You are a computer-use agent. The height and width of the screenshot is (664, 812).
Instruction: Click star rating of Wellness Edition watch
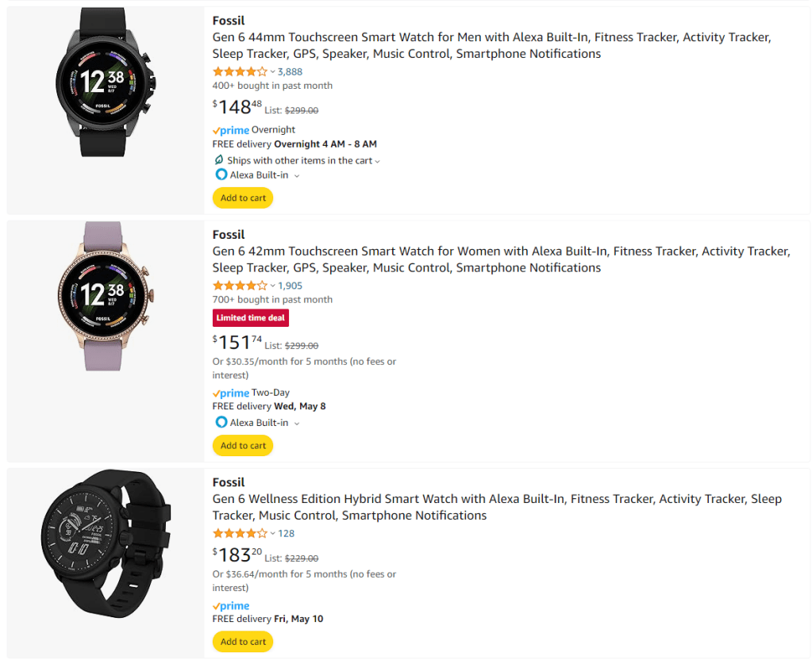coord(240,533)
